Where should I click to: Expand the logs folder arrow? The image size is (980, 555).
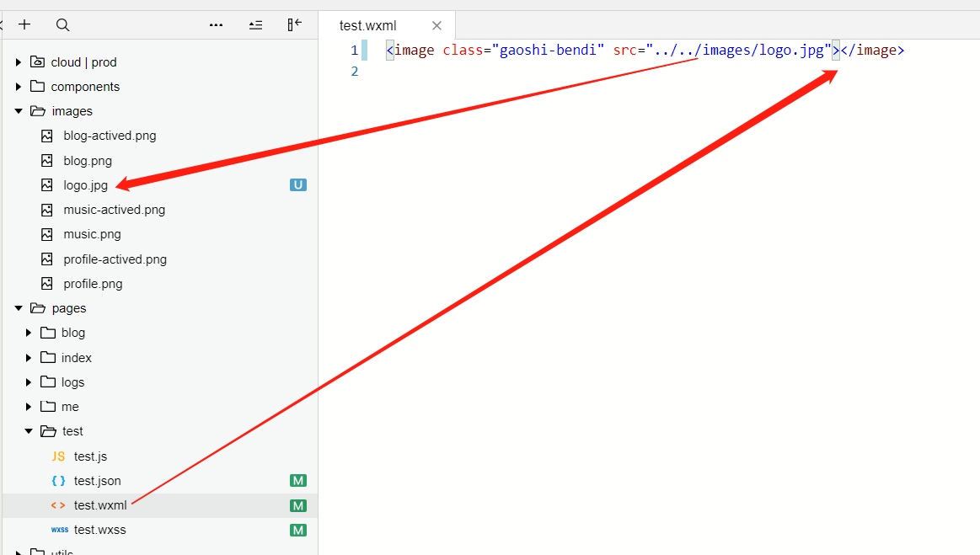(x=28, y=382)
